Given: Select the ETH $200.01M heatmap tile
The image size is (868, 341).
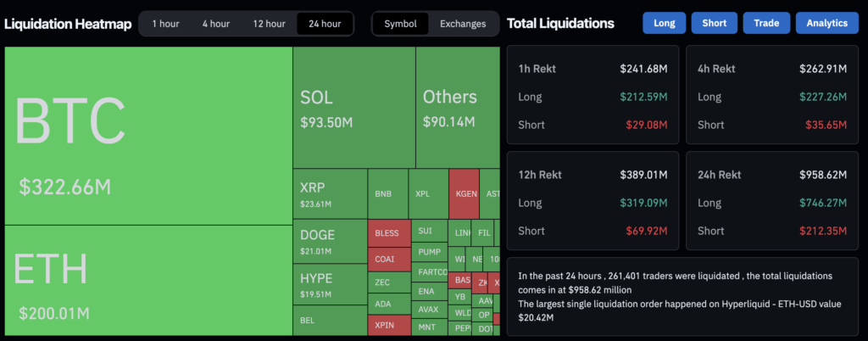Looking at the screenshot, I should [148, 280].
